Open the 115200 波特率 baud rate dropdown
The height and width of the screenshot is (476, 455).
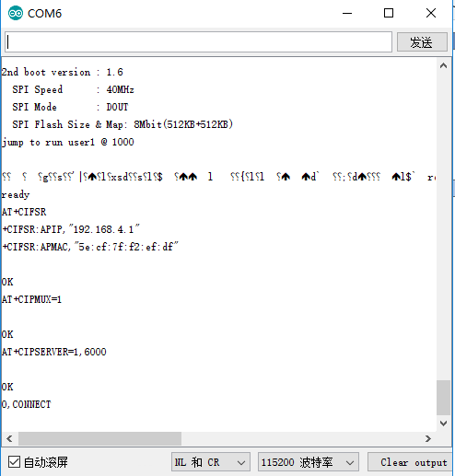click(x=309, y=462)
